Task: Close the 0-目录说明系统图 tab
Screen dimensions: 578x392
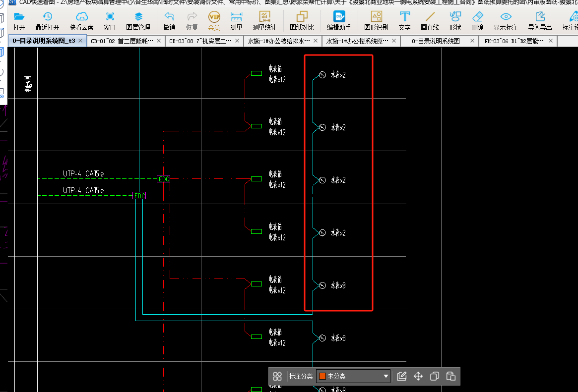Action: [x=472, y=41]
